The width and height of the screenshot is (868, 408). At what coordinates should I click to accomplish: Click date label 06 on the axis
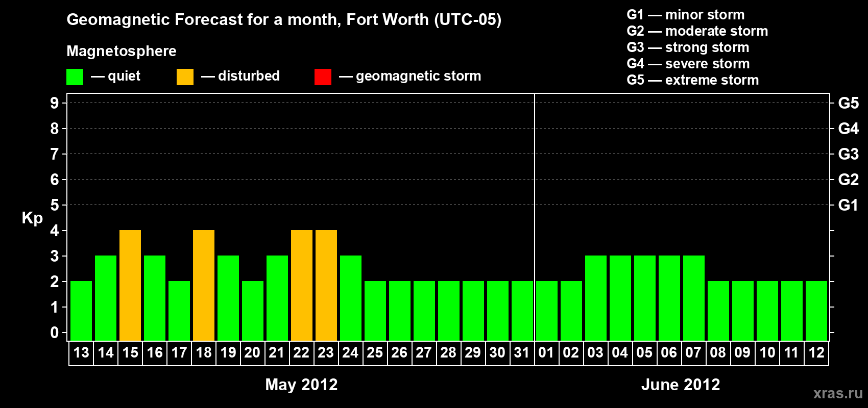(x=669, y=353)
